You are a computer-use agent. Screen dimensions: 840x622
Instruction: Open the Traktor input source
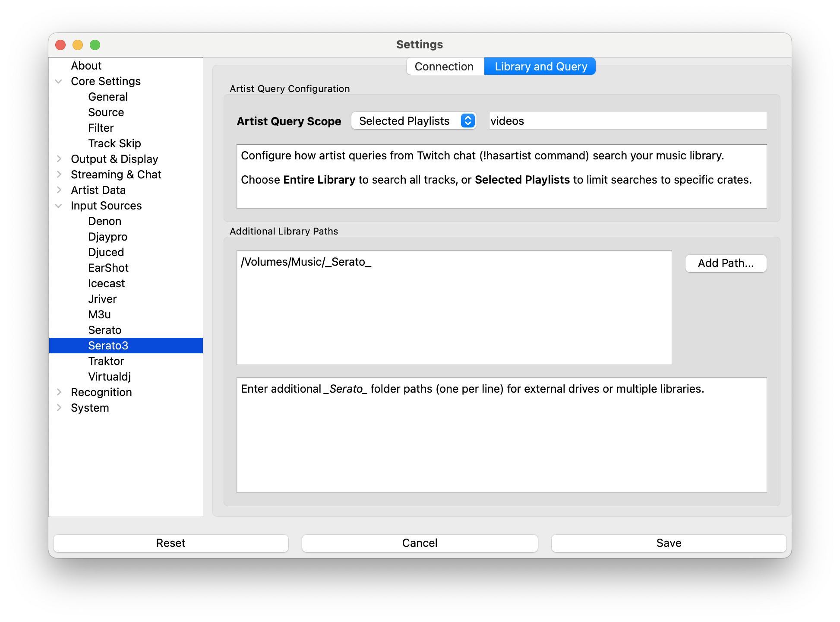(x=106, y=361)
